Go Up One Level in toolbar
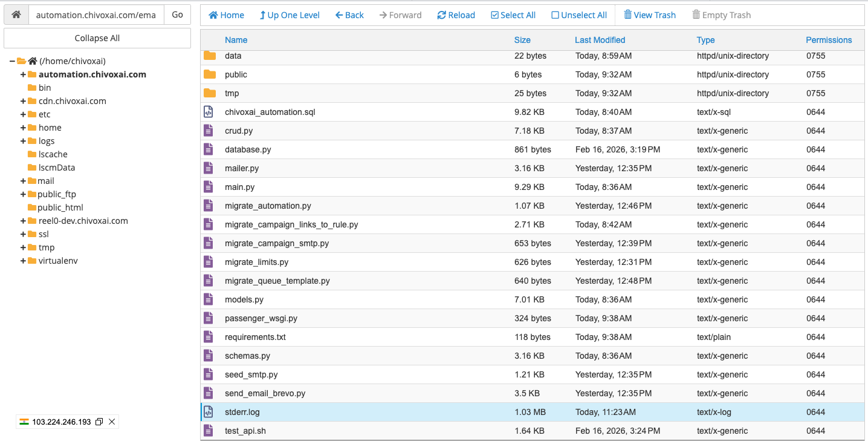The image size is (868, 441). click(290, 15)
